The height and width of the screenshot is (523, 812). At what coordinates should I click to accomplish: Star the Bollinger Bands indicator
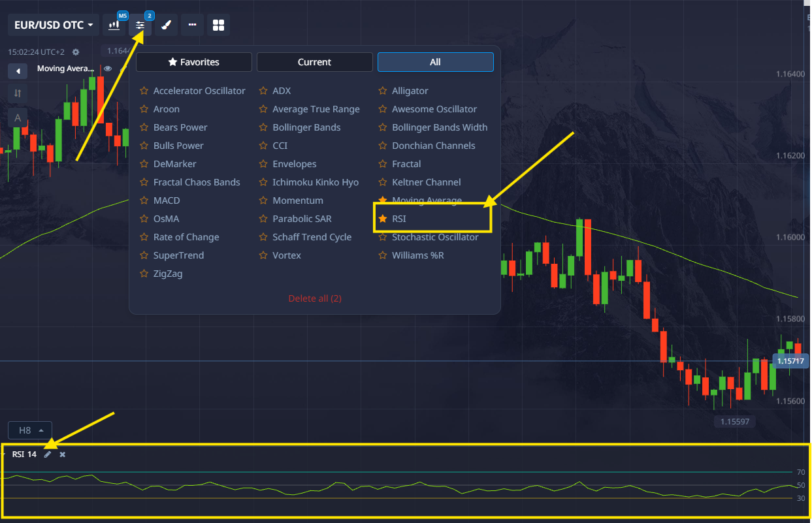(264, 127)
